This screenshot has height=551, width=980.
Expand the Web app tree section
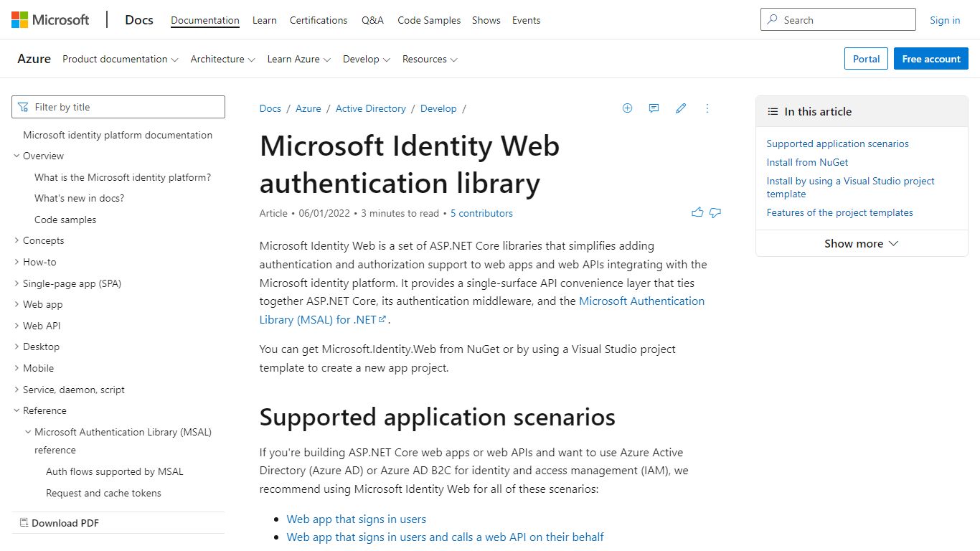pyautogui.click(x=17, y=304)
